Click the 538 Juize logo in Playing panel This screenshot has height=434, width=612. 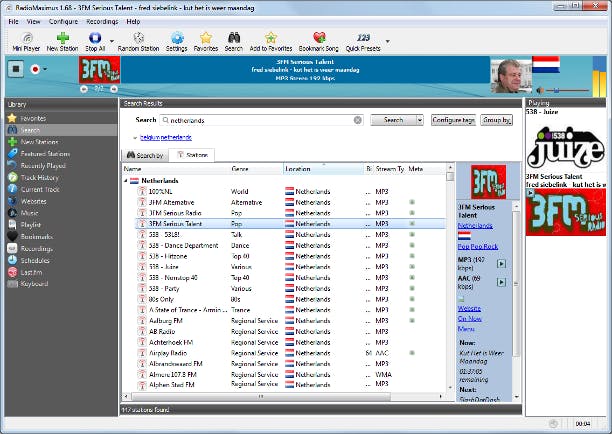pyautogui.click(x=566, y=146)
